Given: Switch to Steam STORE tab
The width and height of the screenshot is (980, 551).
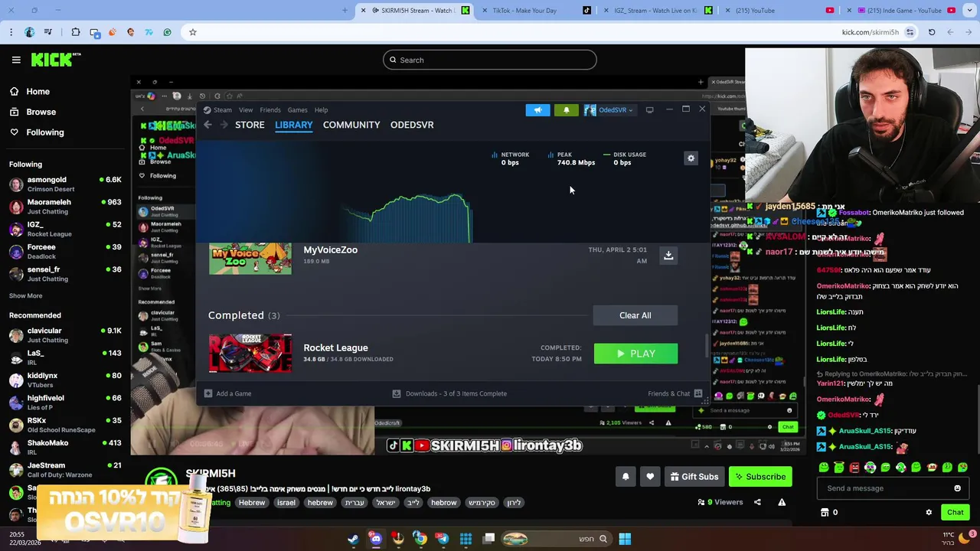Looking at the screenshot, I should [250, 125].
